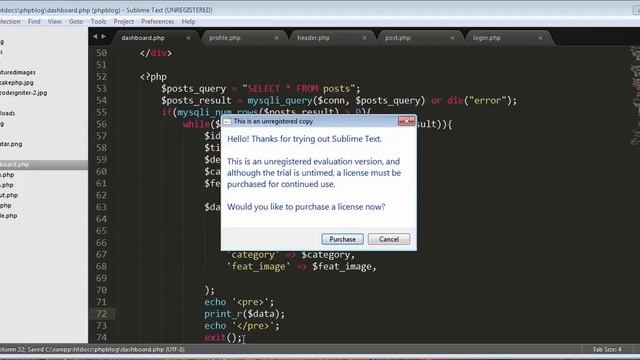Open the View menu

point(54,22)
